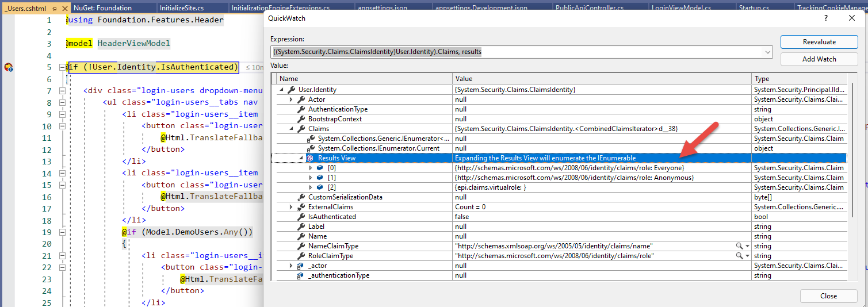Click the Reevaluate button
868x307 pixels.
coord(819,42)
